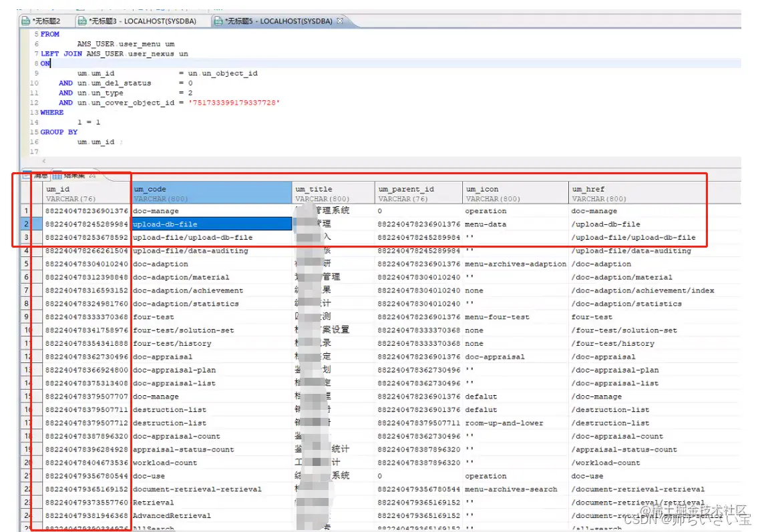Click um_code cell upload-file/data-auditing
The height and width of the screenshot is (532, 762).
point(212,251)
